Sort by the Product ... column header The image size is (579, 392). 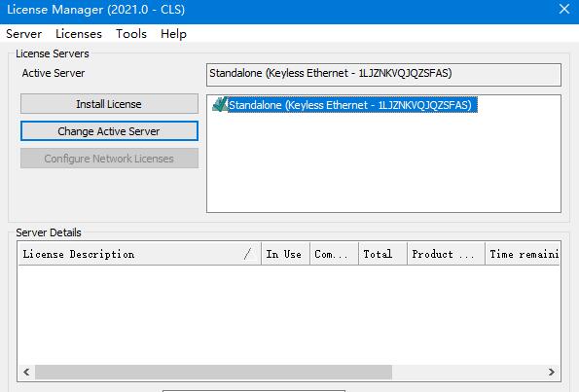tap(446, 254)
